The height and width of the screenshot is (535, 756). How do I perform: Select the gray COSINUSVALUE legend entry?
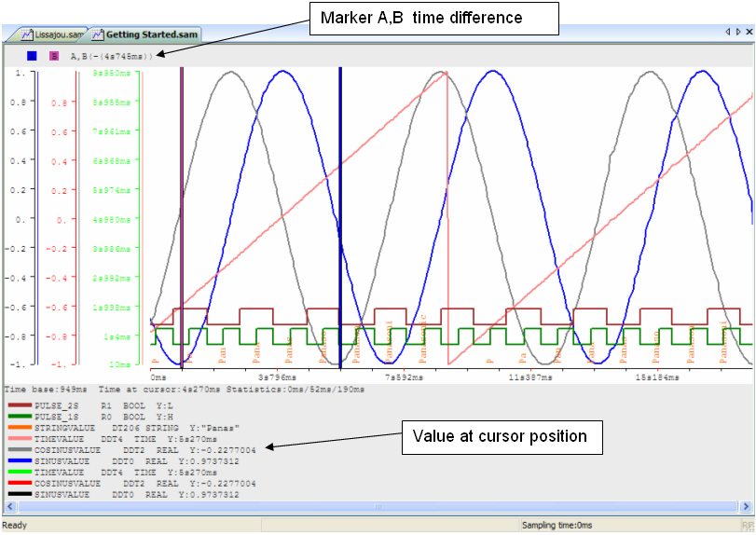[x=66, y=449]
